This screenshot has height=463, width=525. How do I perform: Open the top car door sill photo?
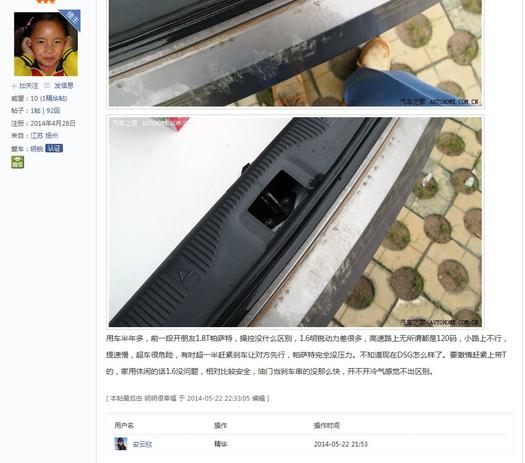(295, 53)
